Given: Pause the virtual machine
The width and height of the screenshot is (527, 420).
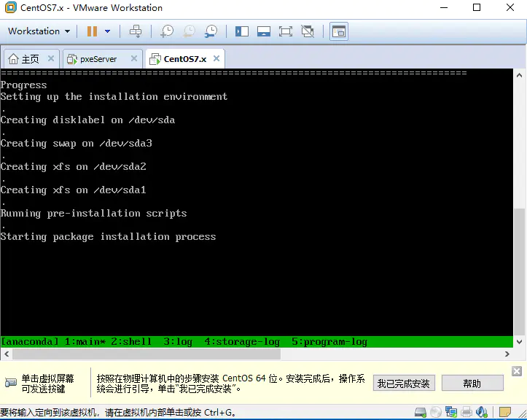Looking at the screenshot, I should (x=92, y=31).
